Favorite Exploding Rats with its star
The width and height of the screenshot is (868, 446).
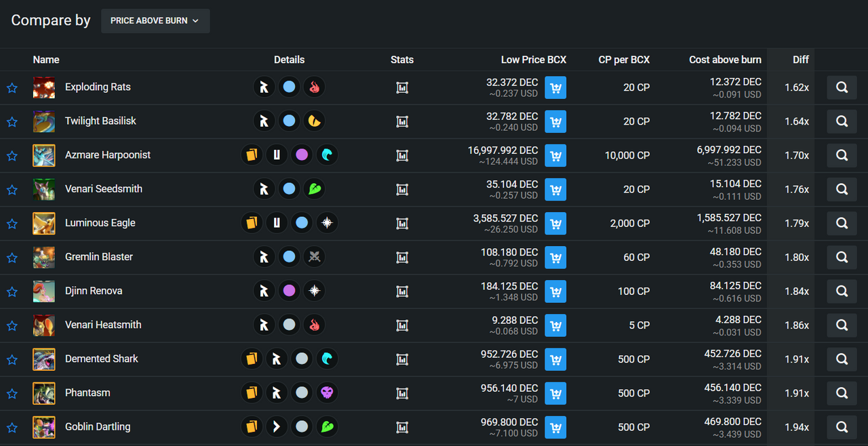[12, 88]
